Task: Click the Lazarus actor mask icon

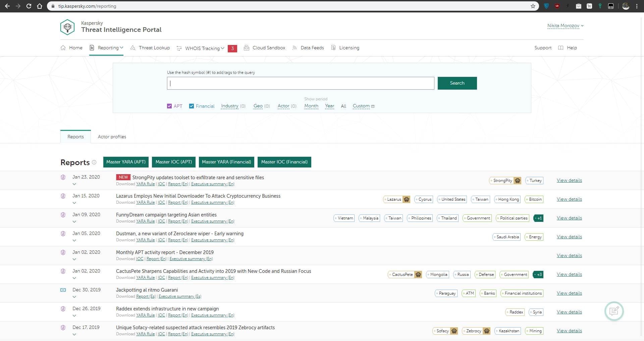Action: point(407,199)
